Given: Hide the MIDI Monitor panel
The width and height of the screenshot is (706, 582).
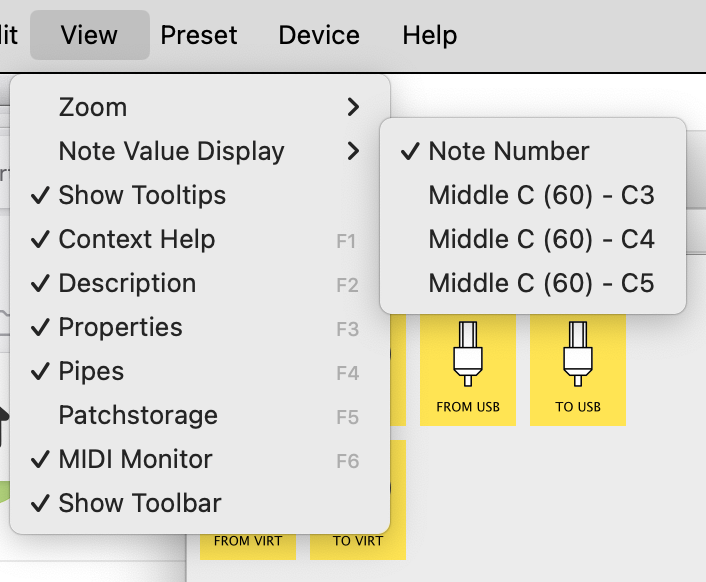Looking at the screenshot, I should (x=135, y=459).
